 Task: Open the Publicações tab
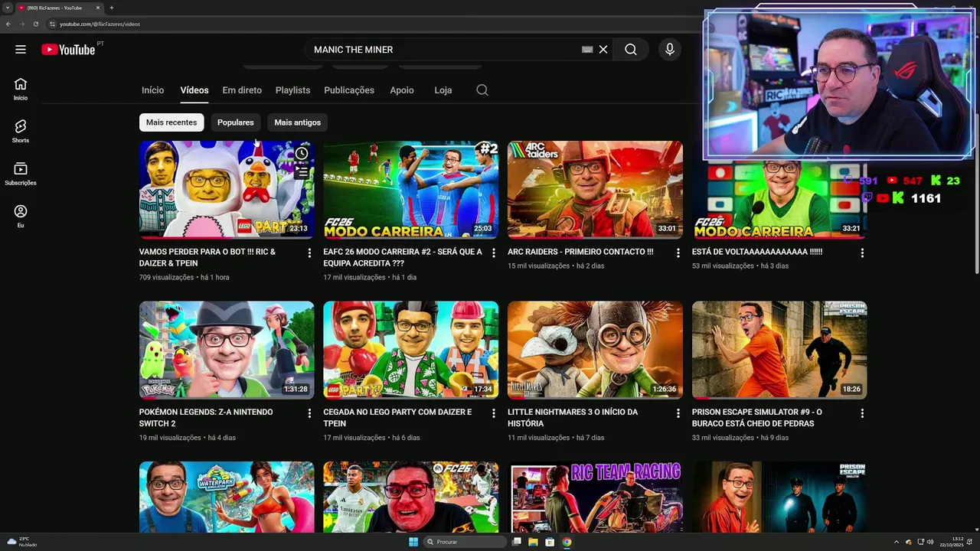349,90
